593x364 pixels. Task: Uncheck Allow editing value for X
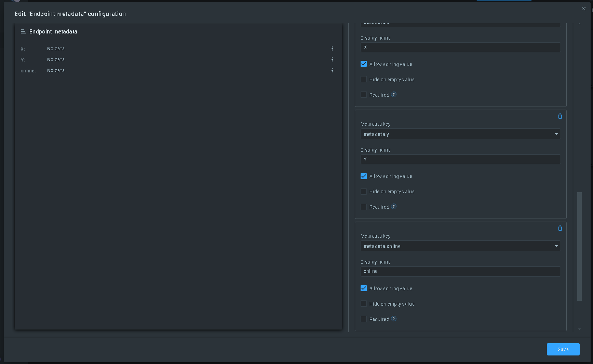pos(364,64)
